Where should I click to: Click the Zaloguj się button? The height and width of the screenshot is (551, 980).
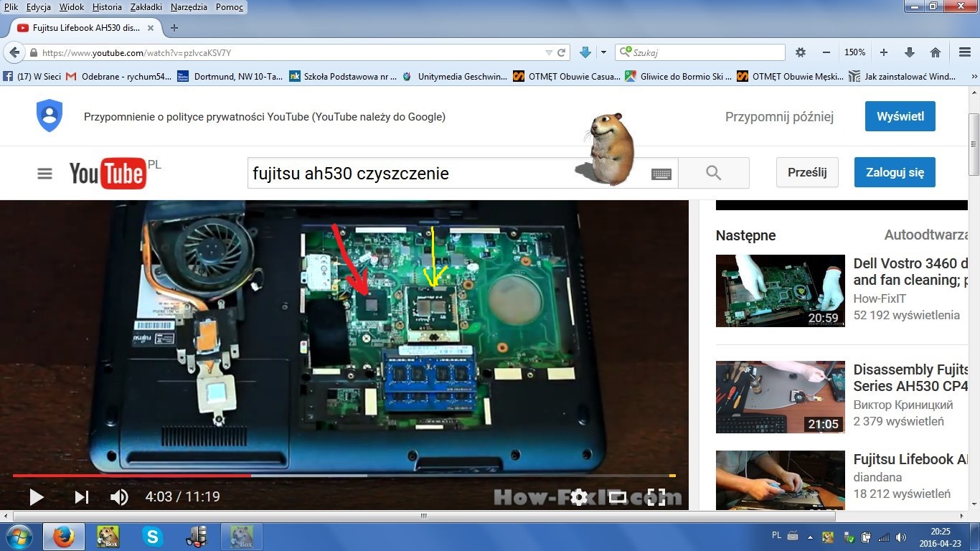coord(895,172)
